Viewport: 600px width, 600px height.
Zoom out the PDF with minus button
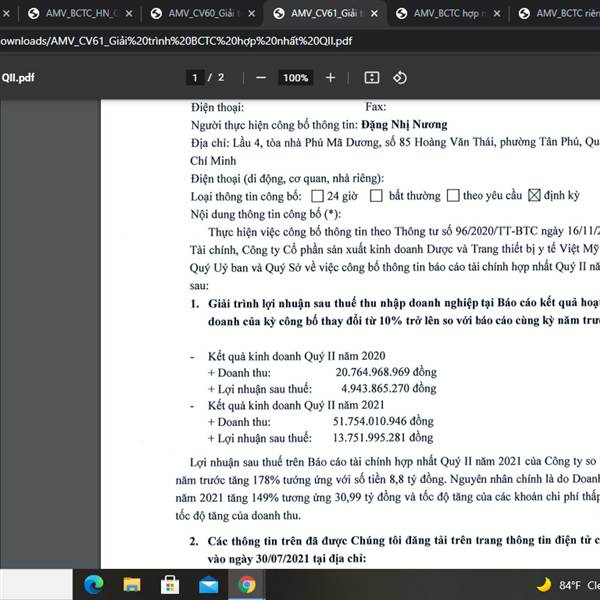click(261, 78)
